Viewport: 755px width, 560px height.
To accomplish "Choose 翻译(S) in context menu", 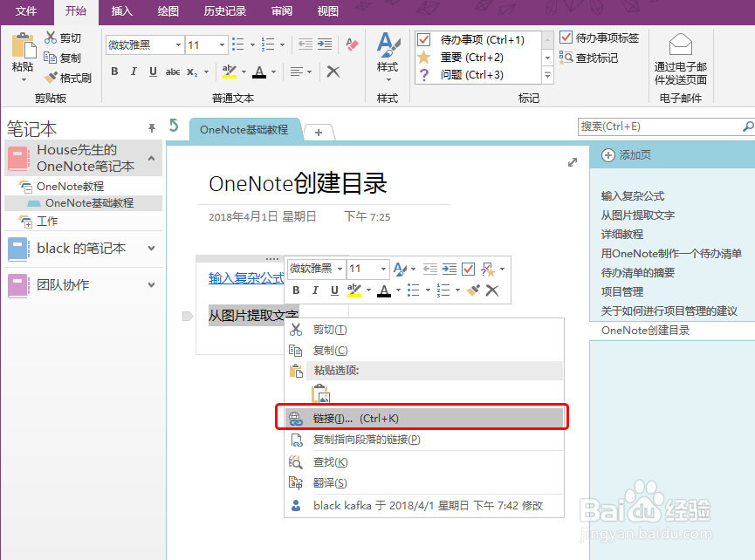I will 423,482.
